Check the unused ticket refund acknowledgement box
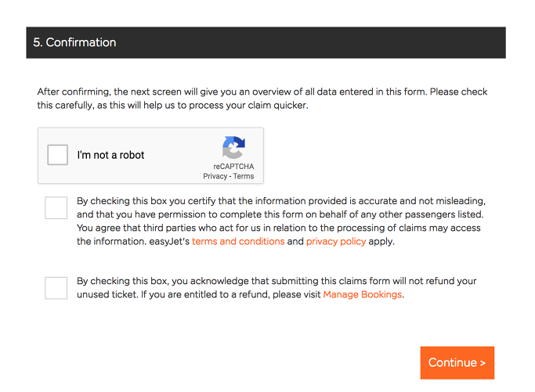Screen dimensions: 535x392 56,288
